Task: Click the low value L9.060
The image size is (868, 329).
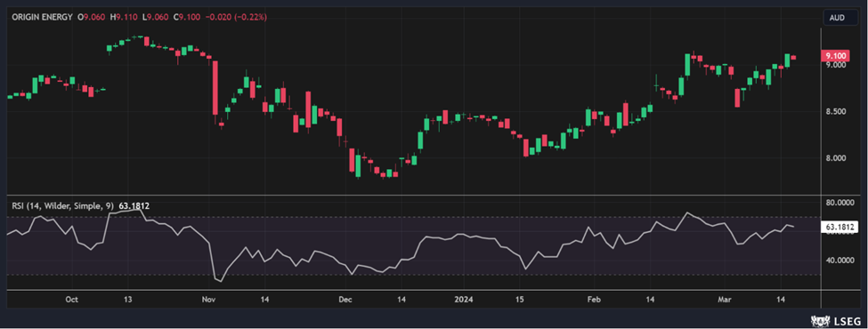Action: (x=156, y=17)
